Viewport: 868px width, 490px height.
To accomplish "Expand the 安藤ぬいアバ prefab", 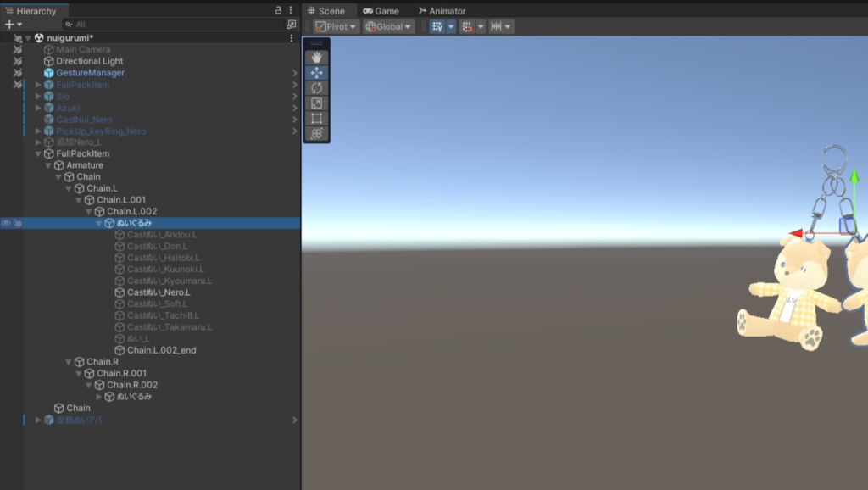I will [38, 420].
